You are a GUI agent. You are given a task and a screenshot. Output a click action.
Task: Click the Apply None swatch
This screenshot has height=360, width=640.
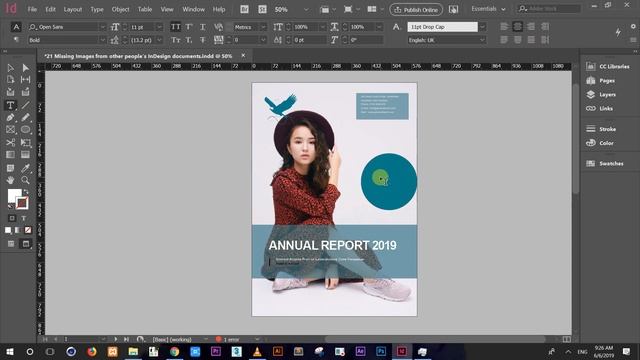[x=28, y=230]
